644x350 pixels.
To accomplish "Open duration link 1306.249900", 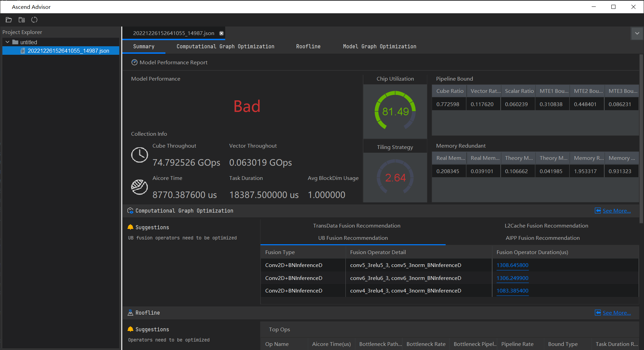I will pos(513,278).
